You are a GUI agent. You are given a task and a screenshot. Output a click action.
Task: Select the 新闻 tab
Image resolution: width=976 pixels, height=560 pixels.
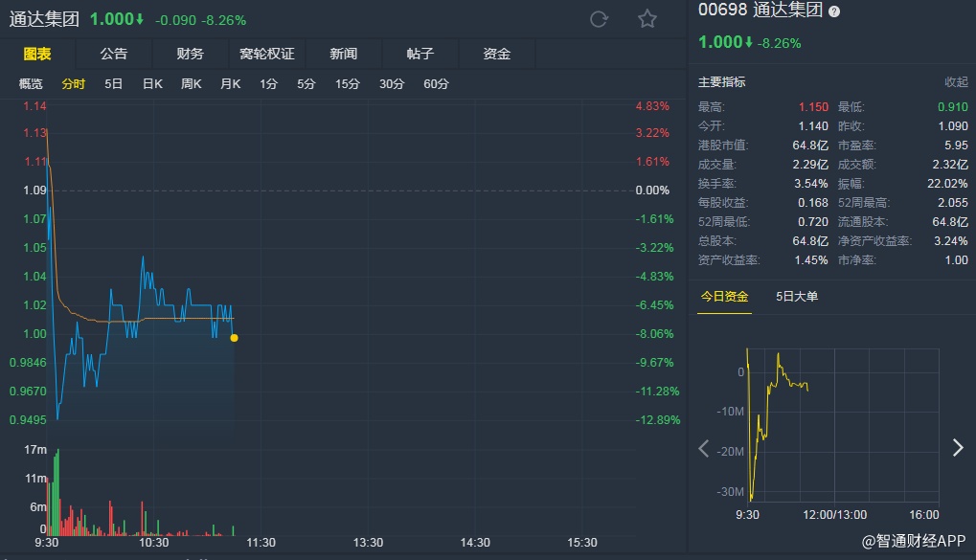tap(343, 54)
